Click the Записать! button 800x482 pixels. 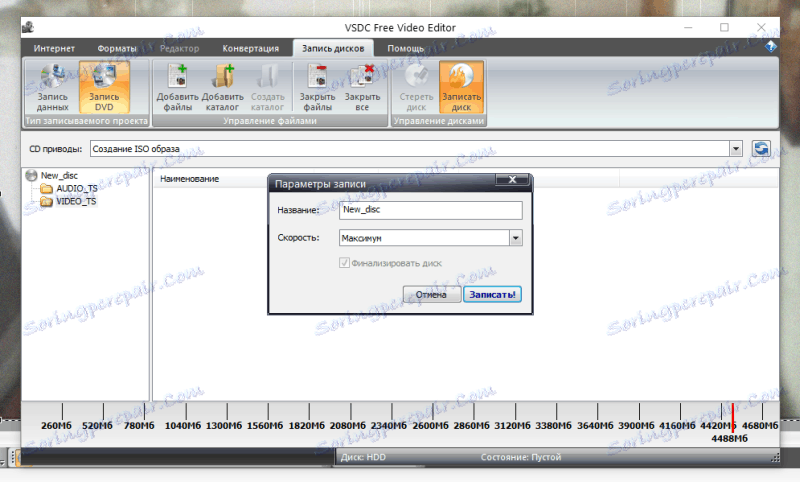[x=492, y=294]
